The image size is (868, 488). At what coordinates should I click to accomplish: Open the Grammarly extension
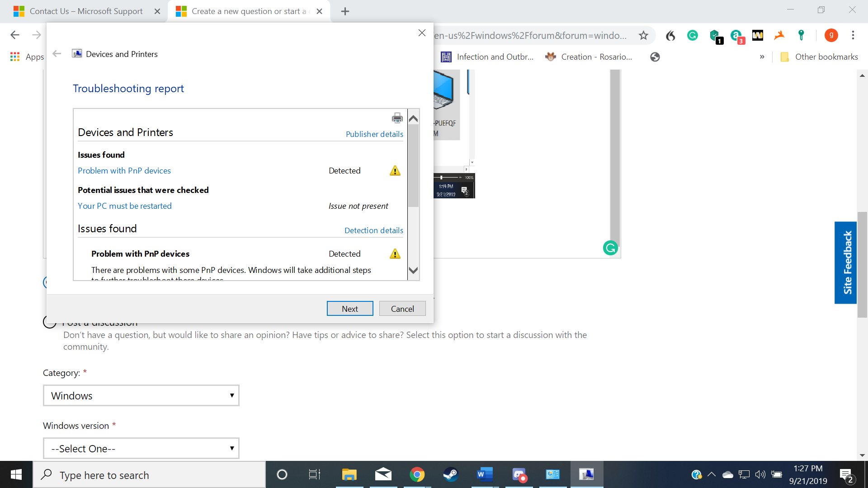pos(692,35)
